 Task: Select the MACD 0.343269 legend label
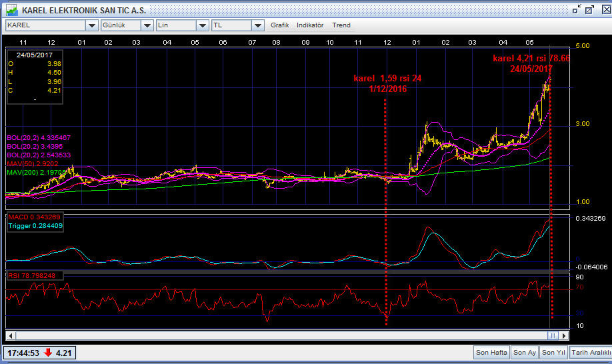coord(35,217)
